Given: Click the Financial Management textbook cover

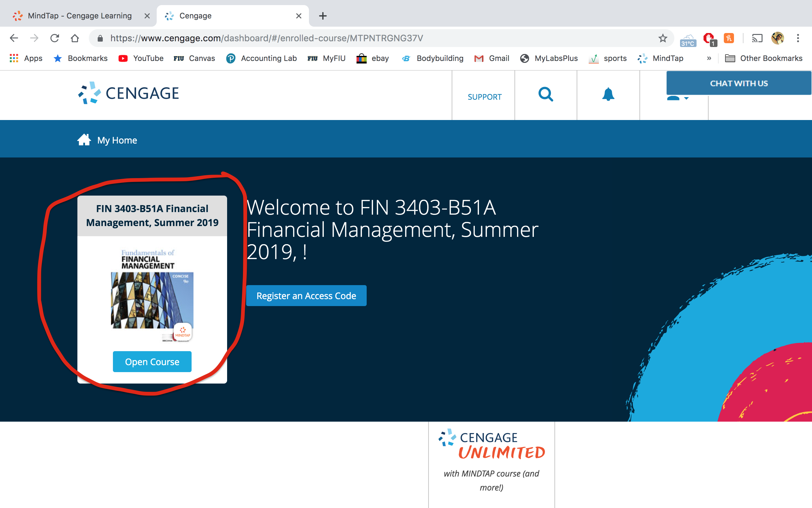Looking at the screenshot, I should tap(152, 295).
